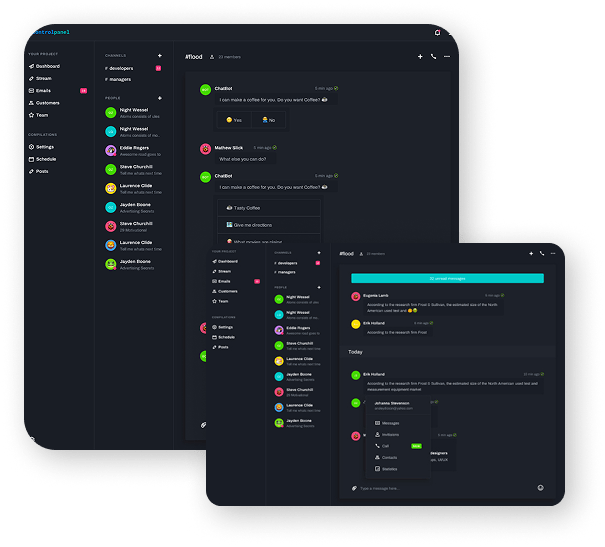Add a person with the back window's People plus
This screenshot has height=547, width=605.
click(159, 99)
